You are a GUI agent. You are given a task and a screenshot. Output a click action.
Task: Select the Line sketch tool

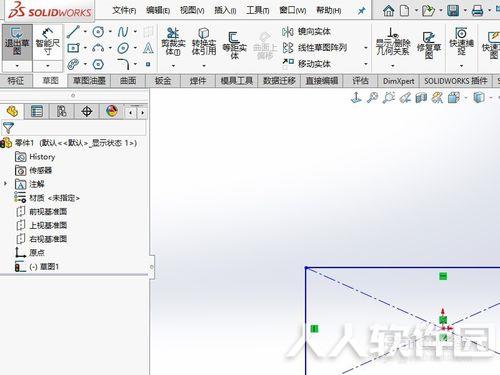pyautogui.click(x=73, y=32)
